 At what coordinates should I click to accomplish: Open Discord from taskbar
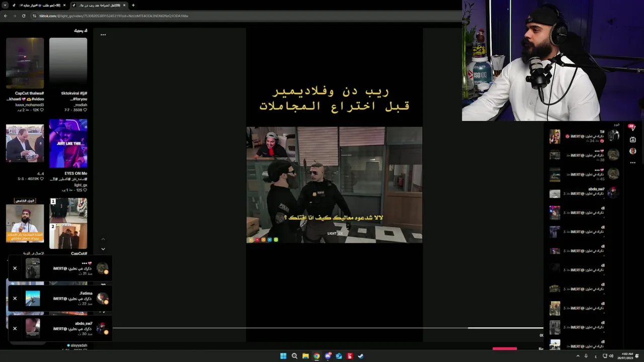click(x=328, y=356)
